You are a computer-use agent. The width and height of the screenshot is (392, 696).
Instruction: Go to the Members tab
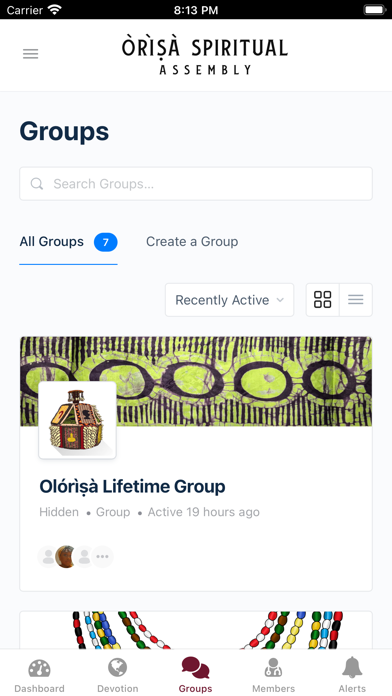(x=273, y=676)
